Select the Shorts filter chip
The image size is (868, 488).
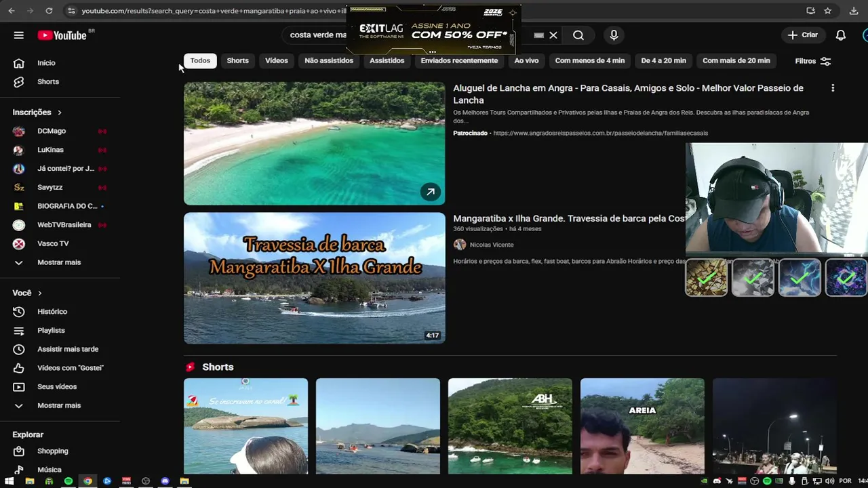tap(237, 60)
